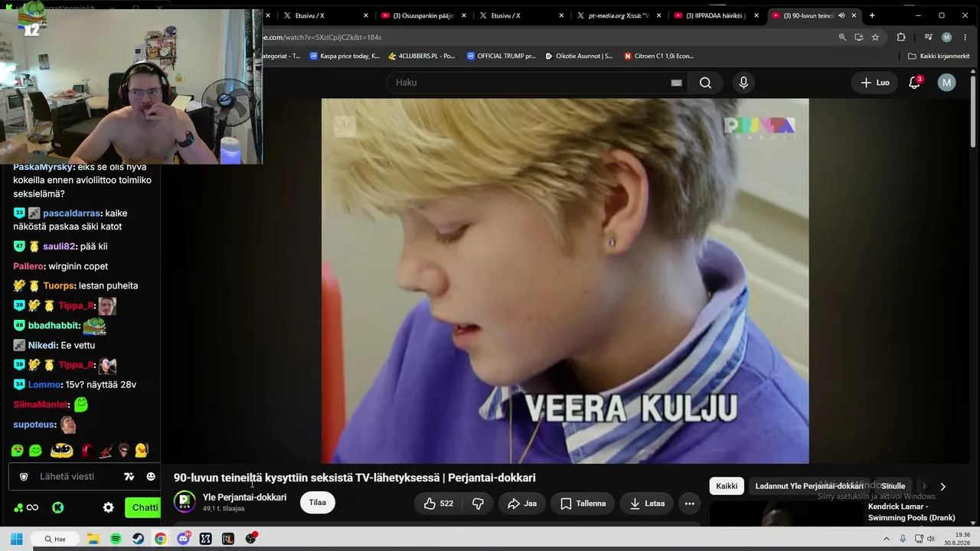Download the video with Lataa
Image resolution: width=980 pixels, height=551 pixels.
[x=647, y=504]
